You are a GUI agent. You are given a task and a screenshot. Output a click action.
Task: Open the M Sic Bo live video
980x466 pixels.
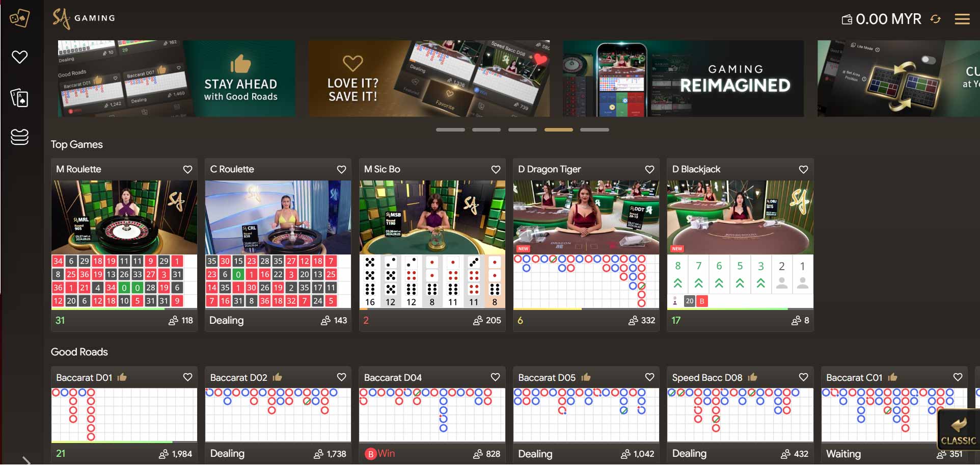(432, 217)
